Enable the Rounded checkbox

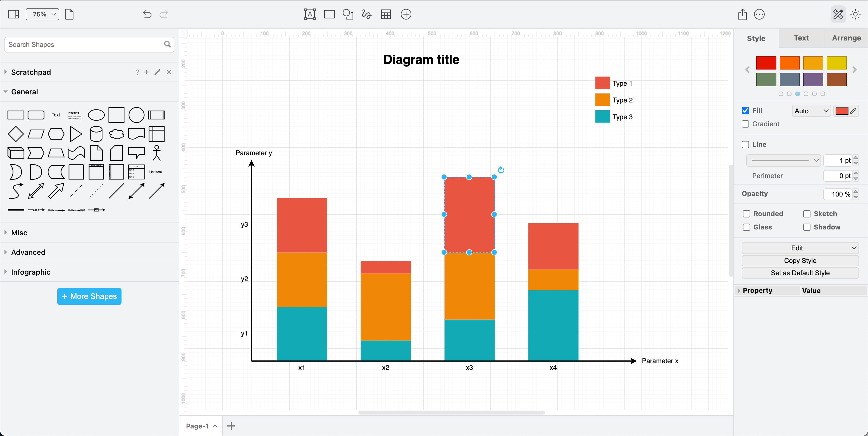747,214
